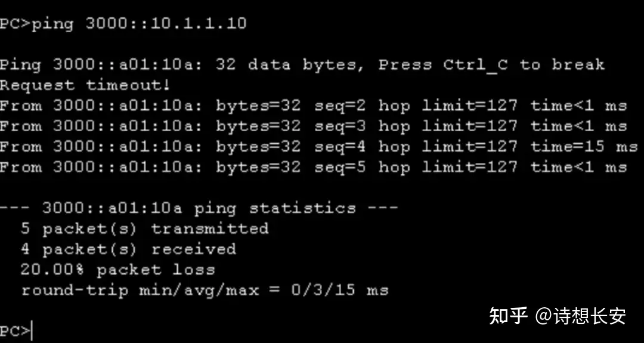Click the seq=2 ping reply line
Screen dimensions: 644x343
coord(313,106)
